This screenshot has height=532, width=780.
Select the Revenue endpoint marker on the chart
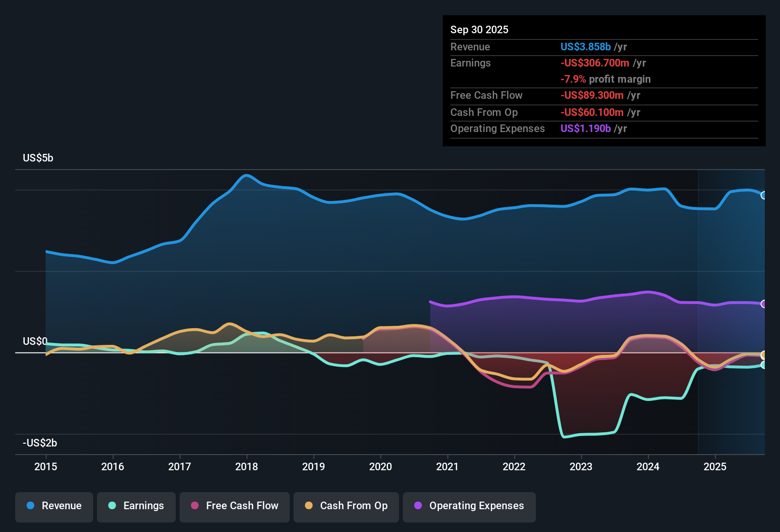(x=764, y=195)
